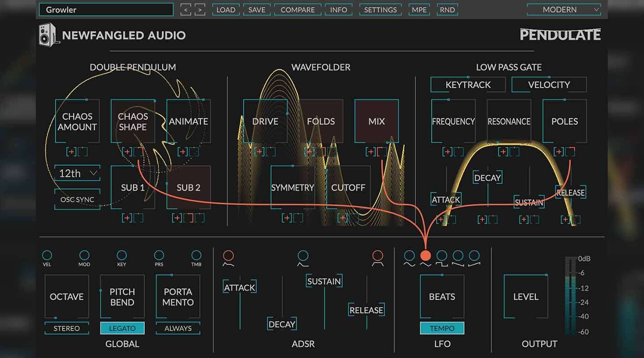Select the rising ramp LFO shape

(474, 256)
